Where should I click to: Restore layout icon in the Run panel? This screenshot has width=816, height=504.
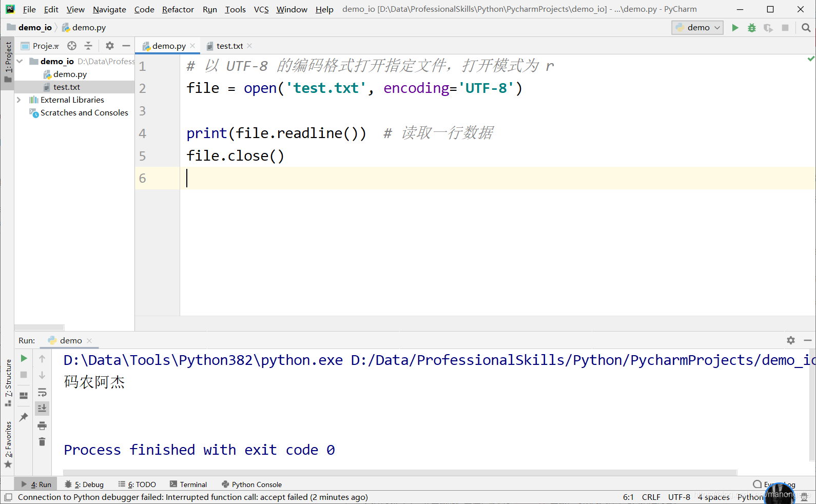pyautogui.click(x=24, y=396)
